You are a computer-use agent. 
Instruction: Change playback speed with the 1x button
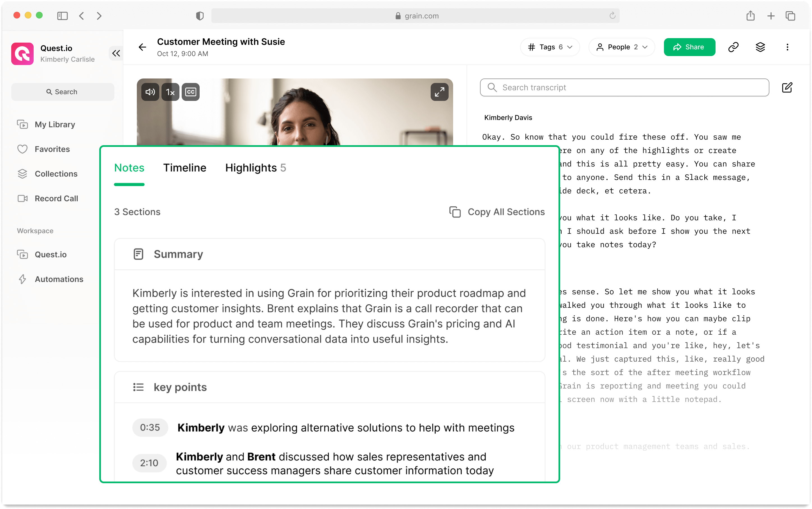pyautogui.click(x=170, y=92)
